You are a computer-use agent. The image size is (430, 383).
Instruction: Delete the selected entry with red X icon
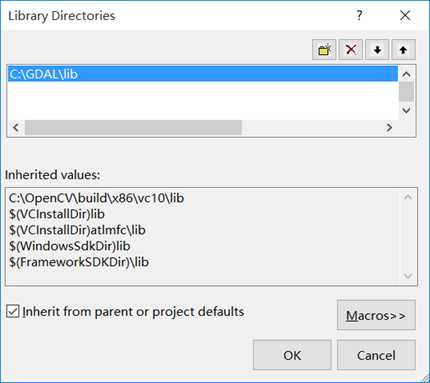point(351,50)
